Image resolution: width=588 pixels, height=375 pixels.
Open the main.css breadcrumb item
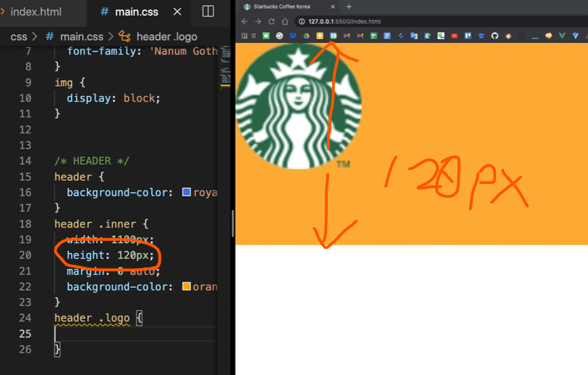(81, 37)
